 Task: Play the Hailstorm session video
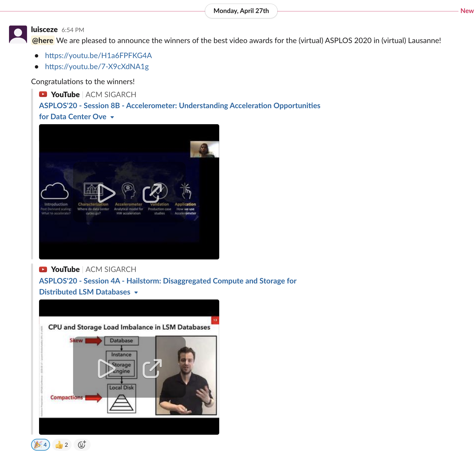[x=106, y=368]
